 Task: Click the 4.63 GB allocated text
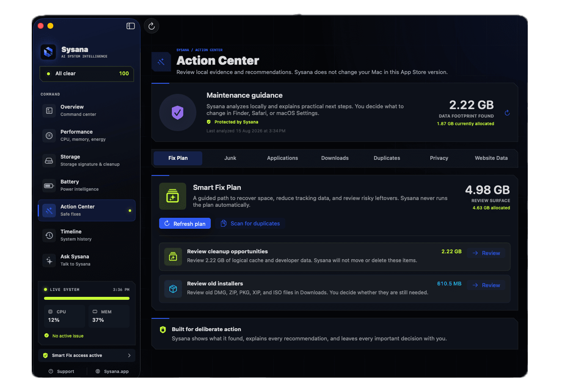pyautogui.click(x=491, y=208)
